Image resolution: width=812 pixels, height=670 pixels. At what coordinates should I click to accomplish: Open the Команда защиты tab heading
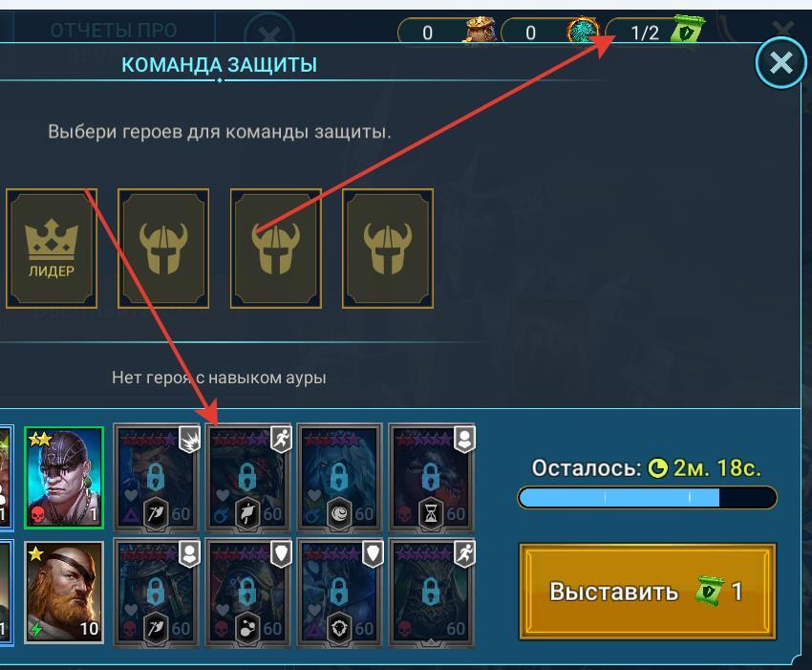[x=219, y=65]
